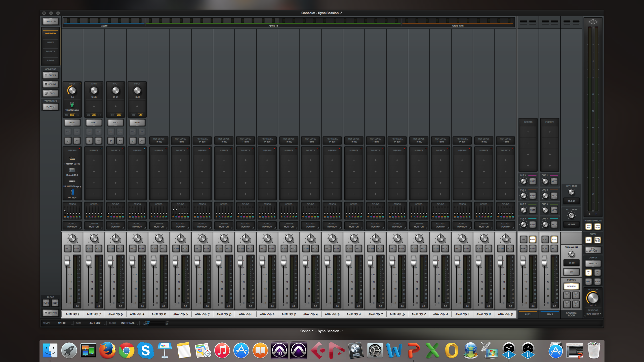Click Apollo Analog 1 pan knob
The width and height of the screenshot is (644, 362).
coord(72,238)
